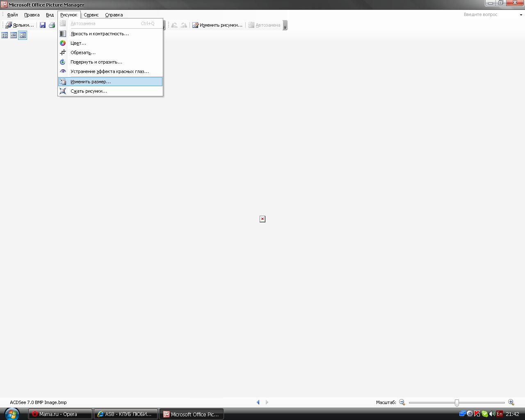Open the Сервис menu
Image resolution: width=525 pixels, height=420 pixels.
tap(91, 15)
